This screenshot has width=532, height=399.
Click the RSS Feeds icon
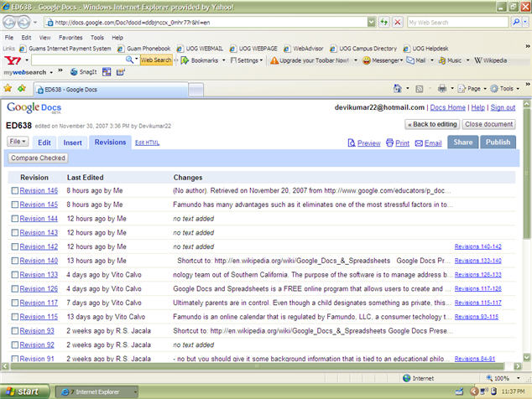[x=420, y=89]
